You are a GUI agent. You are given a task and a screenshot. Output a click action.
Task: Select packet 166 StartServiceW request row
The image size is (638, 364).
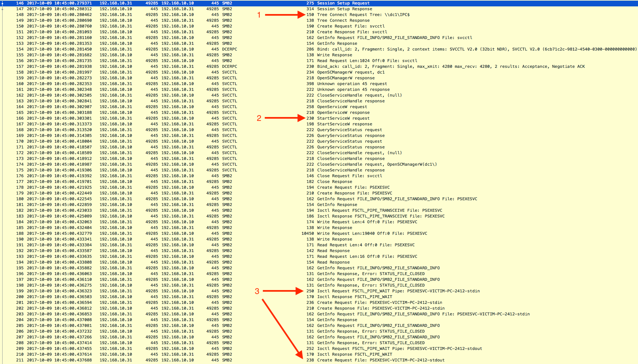click(x=343, y=118)
